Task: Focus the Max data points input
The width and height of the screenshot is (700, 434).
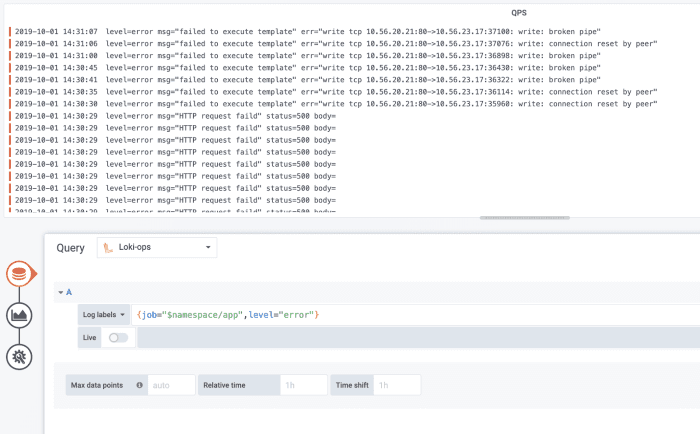Action: [x=170, y=385]
